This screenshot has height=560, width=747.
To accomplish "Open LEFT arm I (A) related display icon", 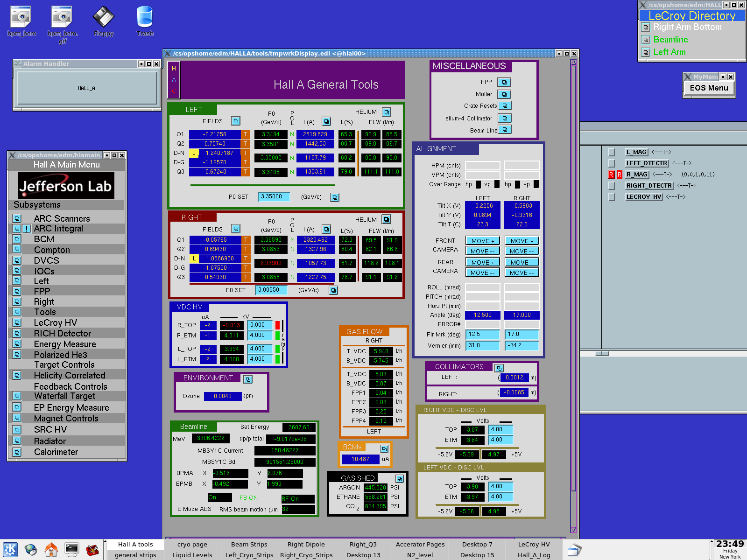I will (x=326, y=122).
